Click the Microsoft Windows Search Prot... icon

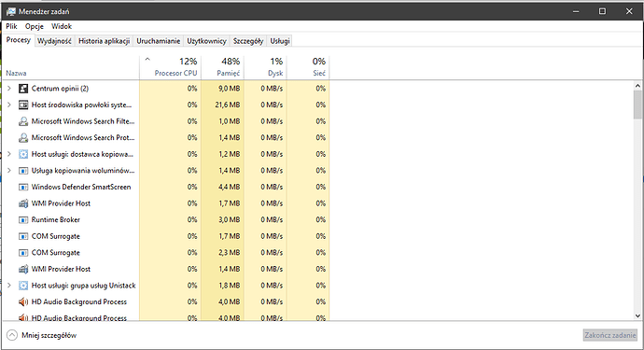(x=23, y=137)
